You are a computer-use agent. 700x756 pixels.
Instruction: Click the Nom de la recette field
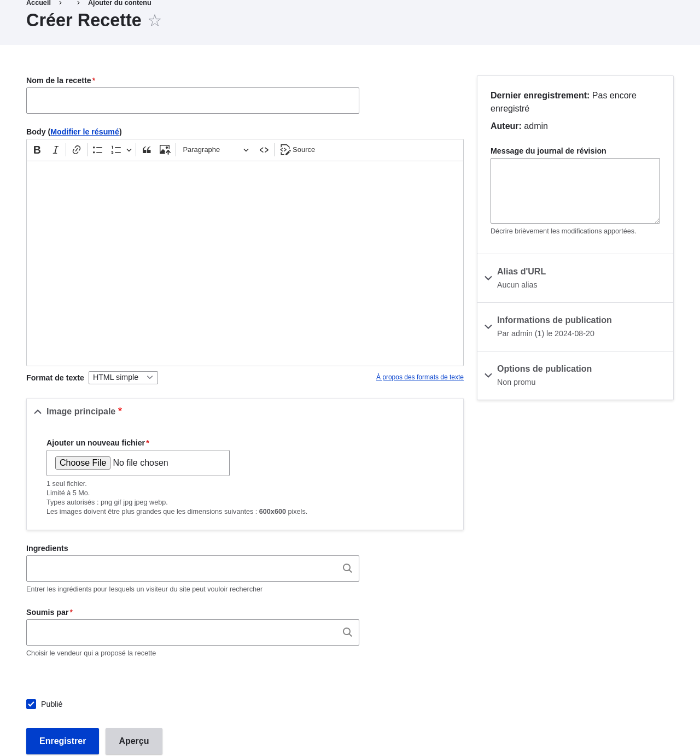point(192,101)
